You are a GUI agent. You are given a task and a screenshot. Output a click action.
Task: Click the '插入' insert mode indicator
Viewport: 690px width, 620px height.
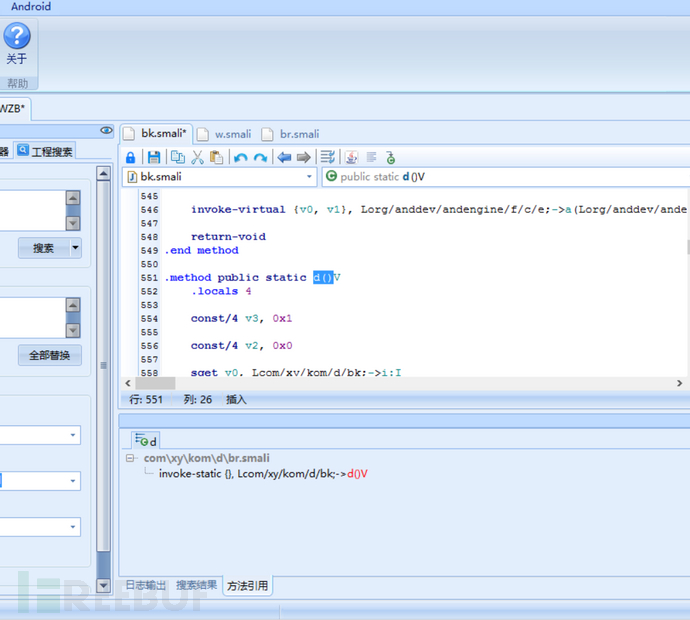point(236,400)
